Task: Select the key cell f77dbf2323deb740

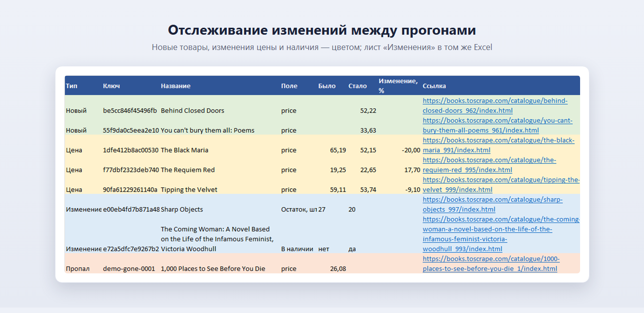Action: pos(131,170)
